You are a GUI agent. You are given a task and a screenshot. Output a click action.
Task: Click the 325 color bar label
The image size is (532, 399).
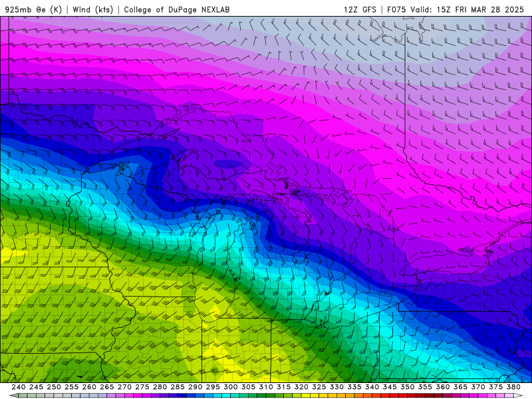pos(319,387)
